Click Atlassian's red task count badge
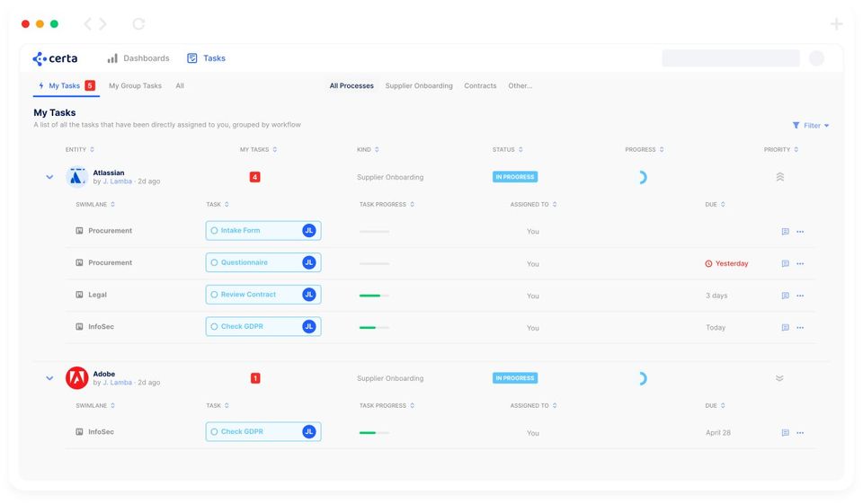Viewport: 863px width, 504px height. tap(254, 177)
